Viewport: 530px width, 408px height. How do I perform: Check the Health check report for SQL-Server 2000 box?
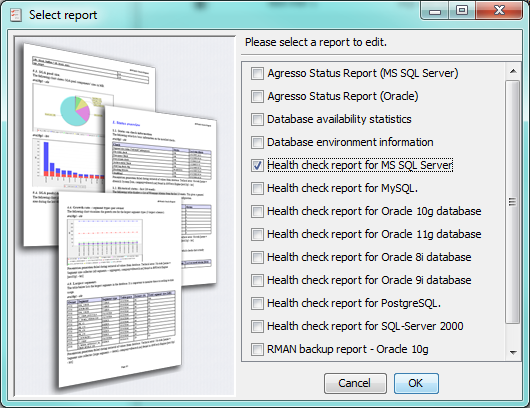pos(257,326)
